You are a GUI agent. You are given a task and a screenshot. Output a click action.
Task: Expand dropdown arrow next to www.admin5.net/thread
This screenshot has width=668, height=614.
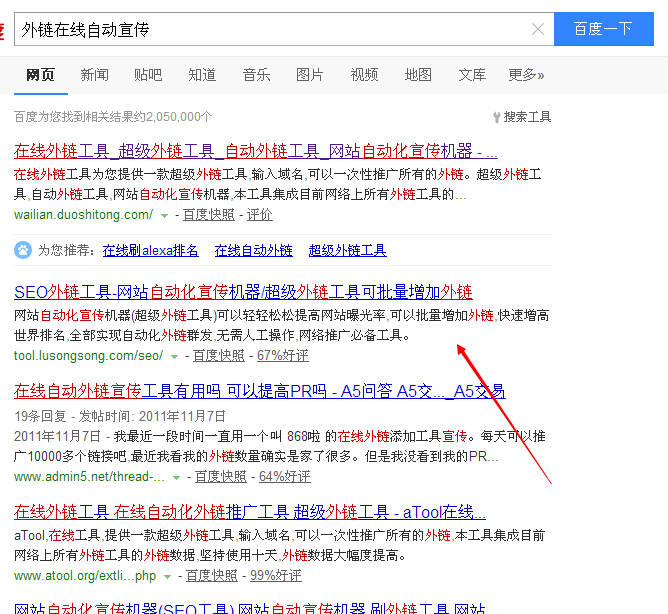pyautogui.click(x=176, y=478)
